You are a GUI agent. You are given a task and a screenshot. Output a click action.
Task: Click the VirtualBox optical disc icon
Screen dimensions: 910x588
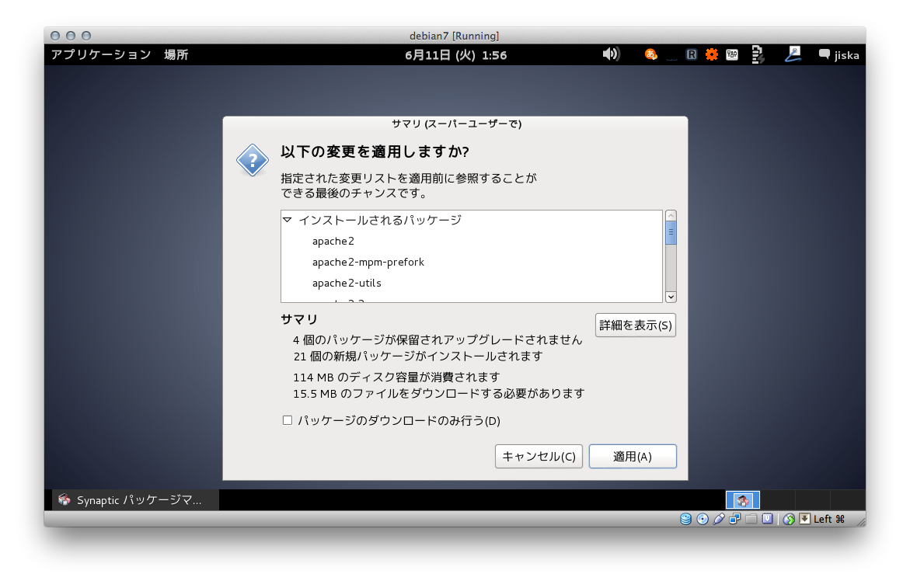(x=703, y=519)
